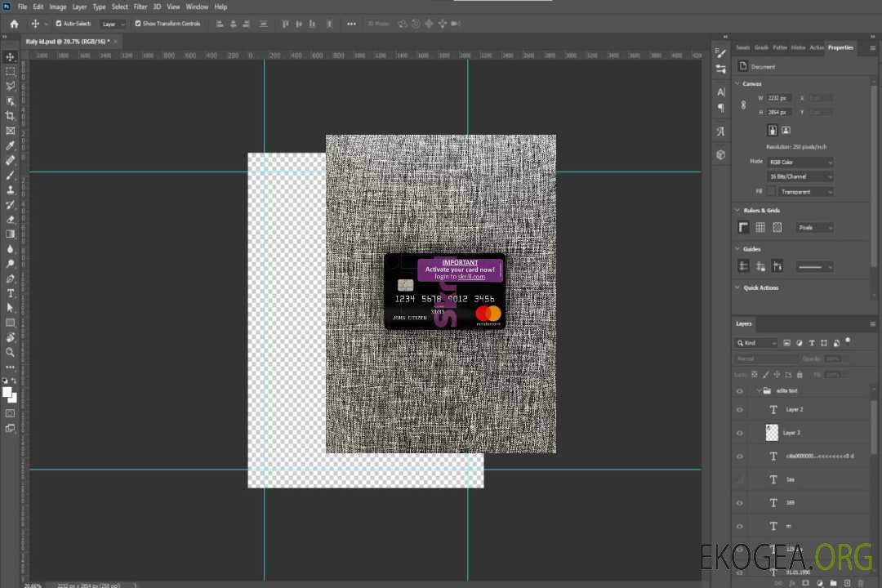Toggle Auto-Select checkbox
The height and width of the screenshot is (588, 882).
(59, 24)
